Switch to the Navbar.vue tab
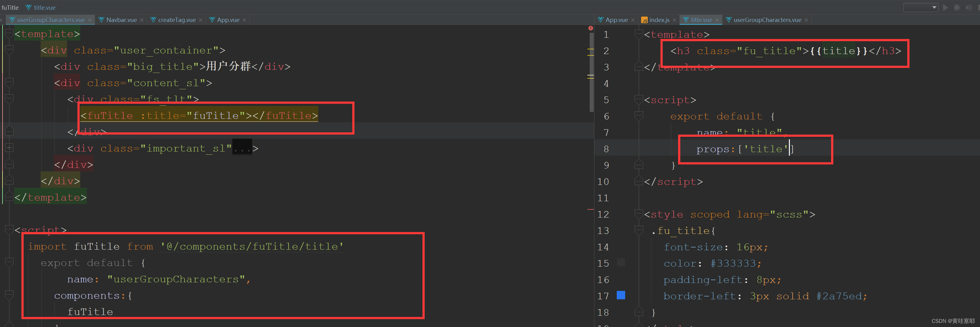 click(x=121, y=20)
